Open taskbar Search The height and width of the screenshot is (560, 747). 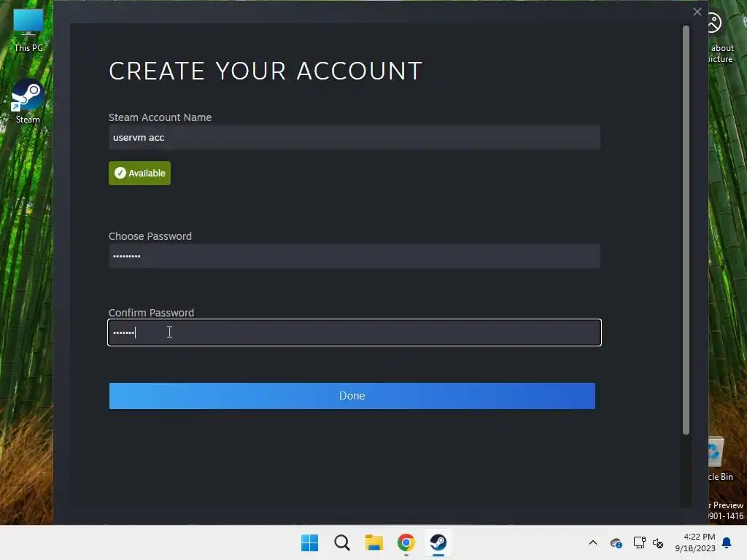342,542
